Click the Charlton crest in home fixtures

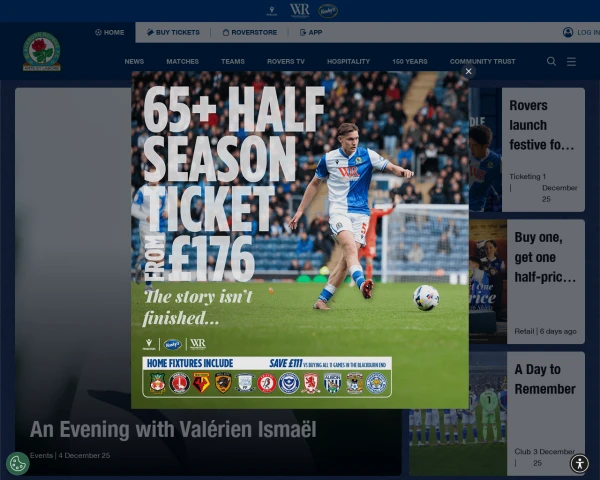pos(179,383)
